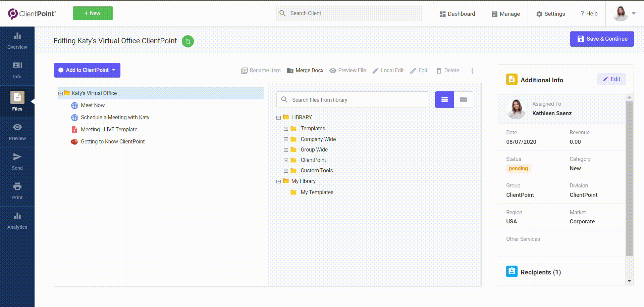Switch library to list view
The height and width of the screenshot is (307, 644).
[444, 99]
